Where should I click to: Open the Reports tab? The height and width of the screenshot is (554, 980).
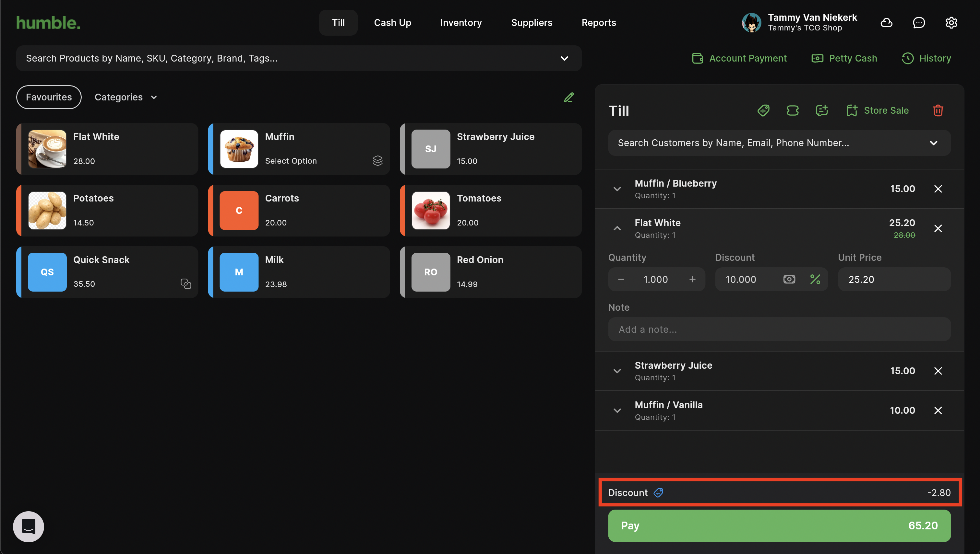coord(599,23)
